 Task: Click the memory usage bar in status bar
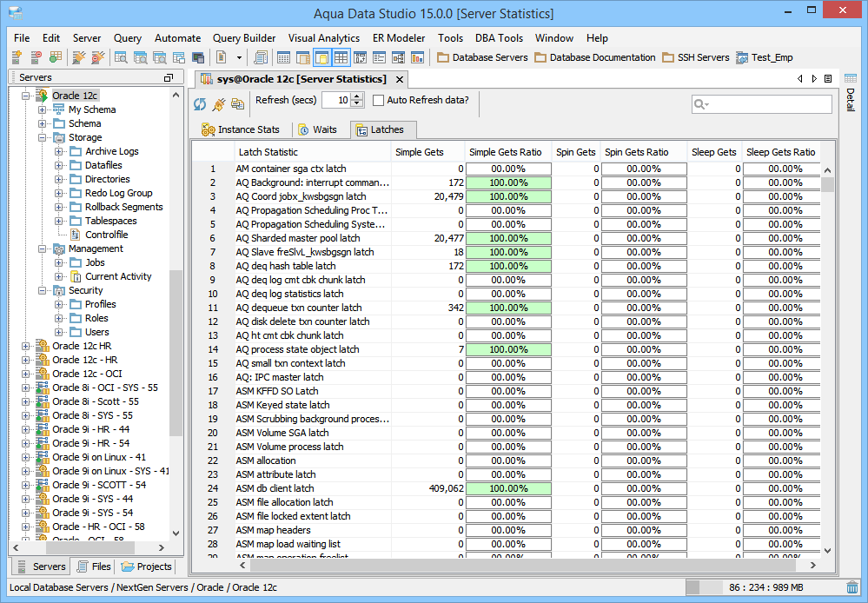point(765,588)
